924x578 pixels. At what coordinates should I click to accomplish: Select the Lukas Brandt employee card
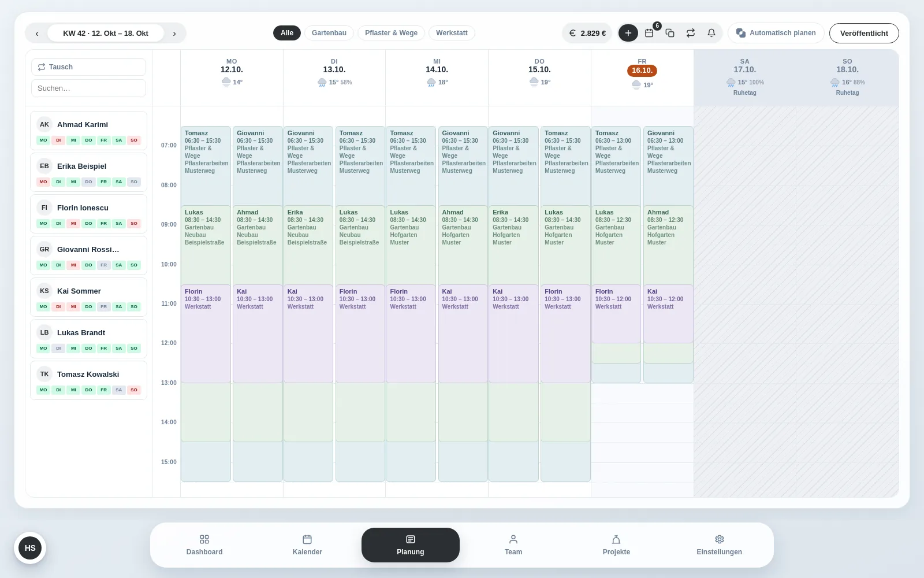pyautogui.click(x=88, y=339)
